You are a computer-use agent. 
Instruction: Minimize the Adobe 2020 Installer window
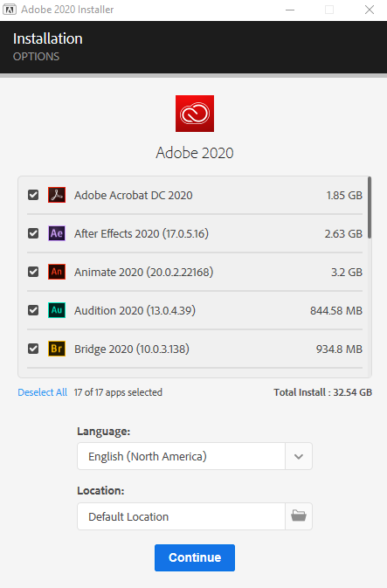[x=290, y=10]
